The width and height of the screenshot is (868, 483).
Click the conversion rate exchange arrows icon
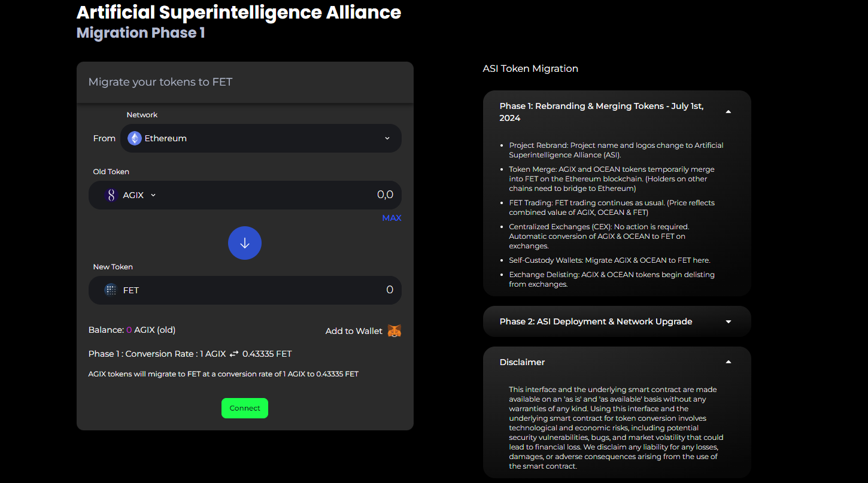pyautogui.click(x=233, y=354)
